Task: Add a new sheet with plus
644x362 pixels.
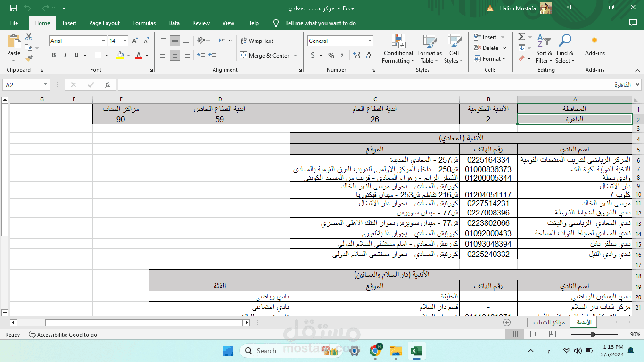Action: [507, 322]
